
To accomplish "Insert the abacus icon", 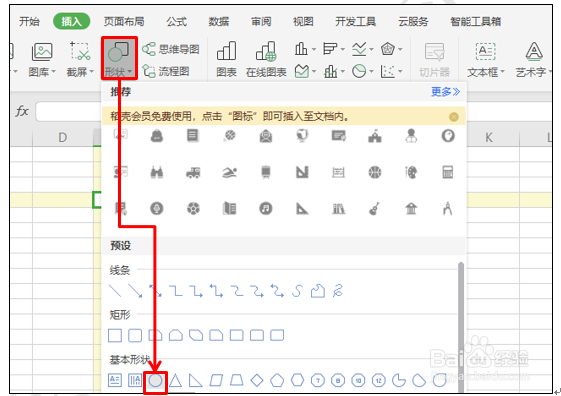I will point(338,172).
